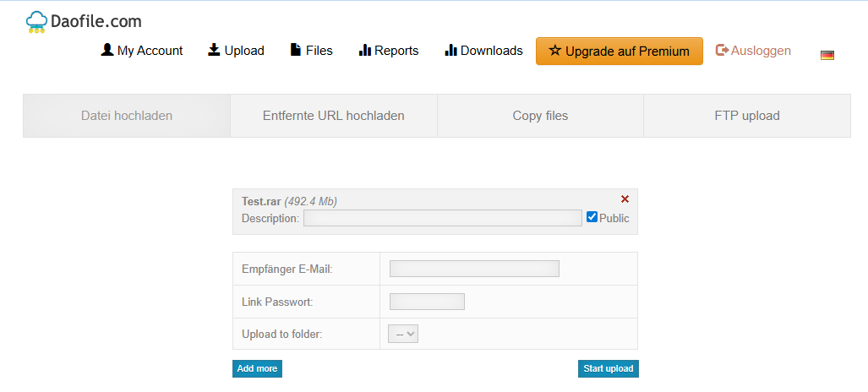This screenshot has height=392, width=868.
Task: Go to Files section
Action: pos(312,51)
